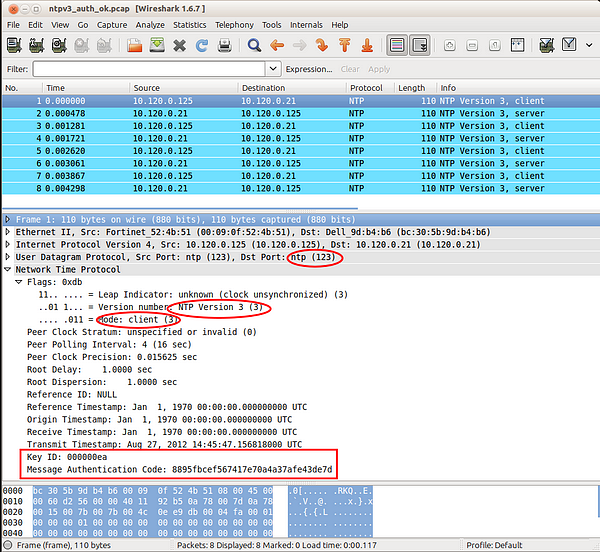600x552 pixels.
Task: Open the display filter dropdown arrow
Action: coord(273,69)
